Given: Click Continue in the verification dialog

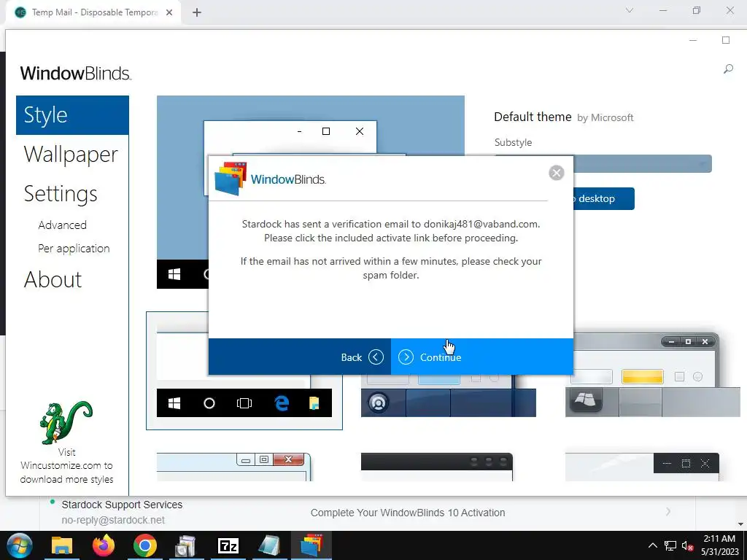Looking at the screenshot, I should click(481, 357).
